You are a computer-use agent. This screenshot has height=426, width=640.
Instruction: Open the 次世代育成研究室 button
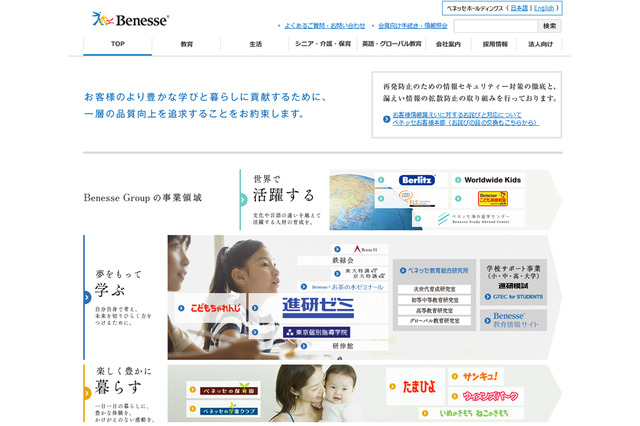[x=434, y=289]
